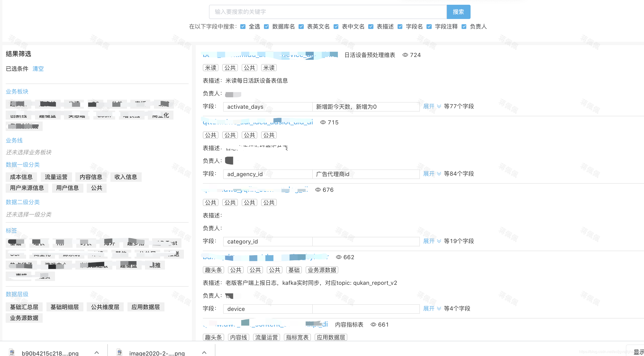Image resolution: width=644 pixels, height=356 pixels.
Task: Click the eye view icon beside 676
Action: (x=318, y=190)
